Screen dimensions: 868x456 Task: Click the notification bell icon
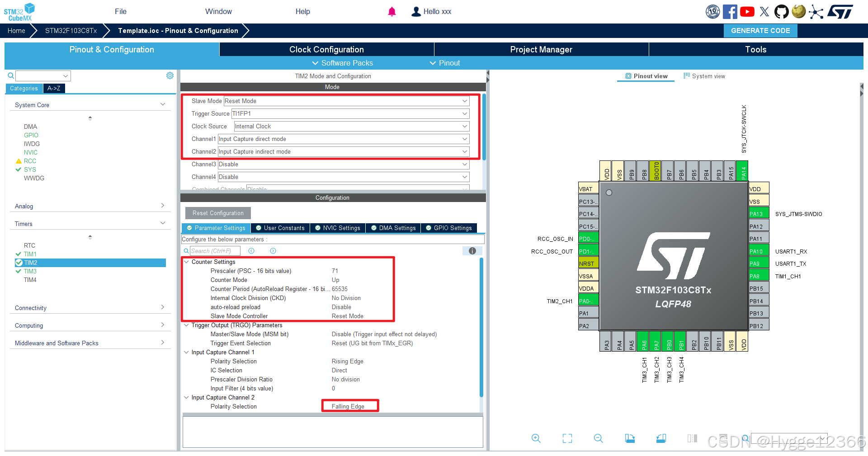point(392,12)
